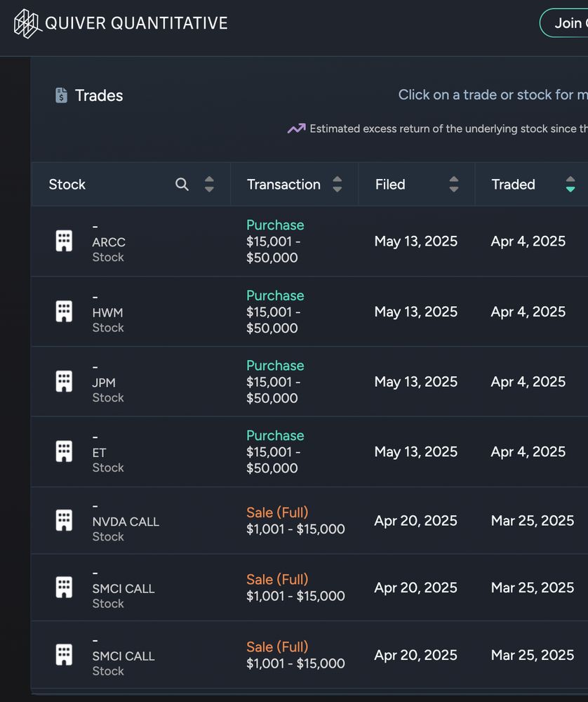This screenshot has height=702, width=588.
Task: Click the building icon beside HWM
Action: pyautogui.click(x=64, y=311)
